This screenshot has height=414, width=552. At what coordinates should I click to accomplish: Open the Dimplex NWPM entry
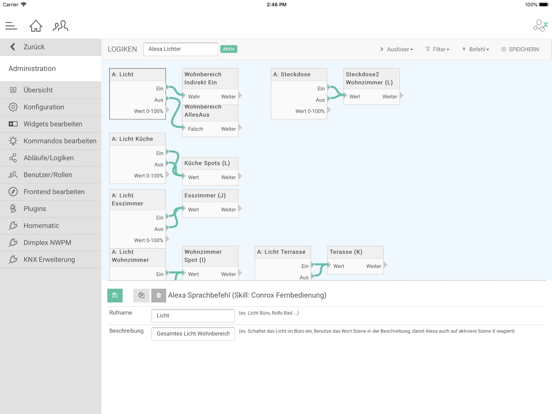click(x=51, y=242)
